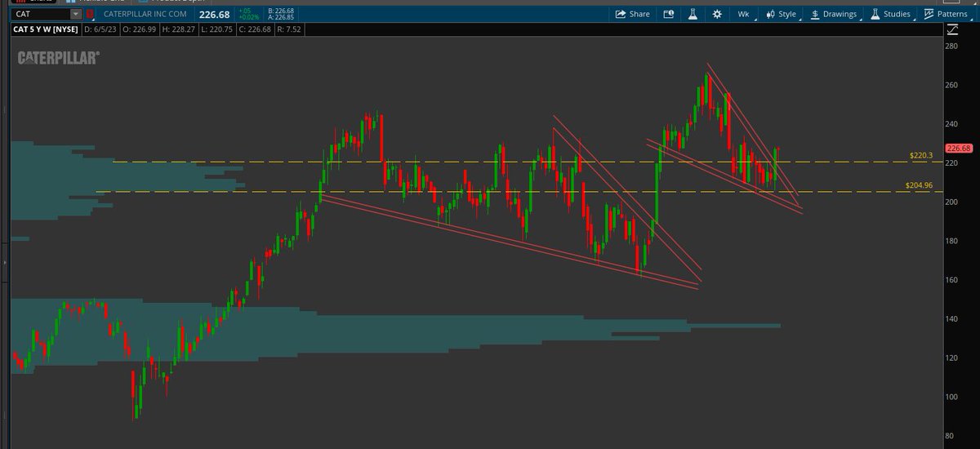
Task: Click the CAT symbol input field
Action: click(41, 14)
